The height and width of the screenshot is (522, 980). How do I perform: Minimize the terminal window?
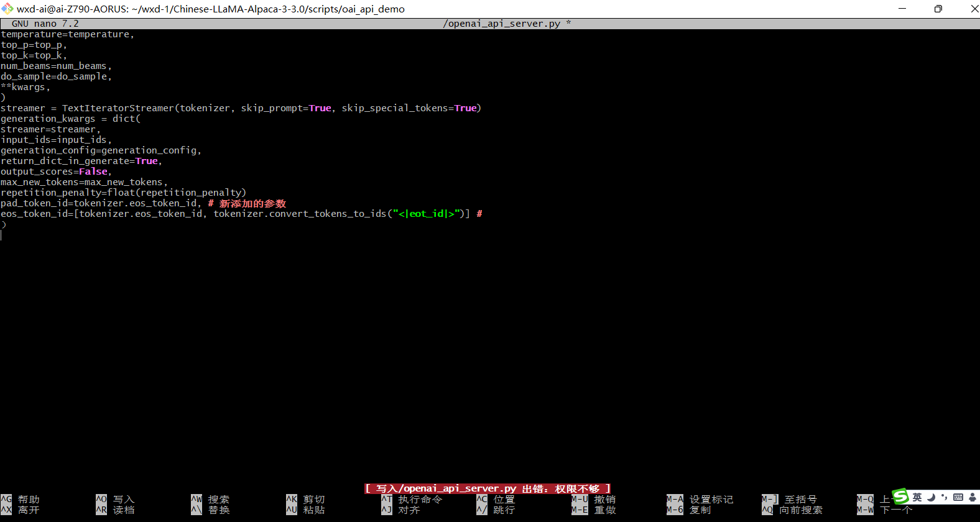902,9
